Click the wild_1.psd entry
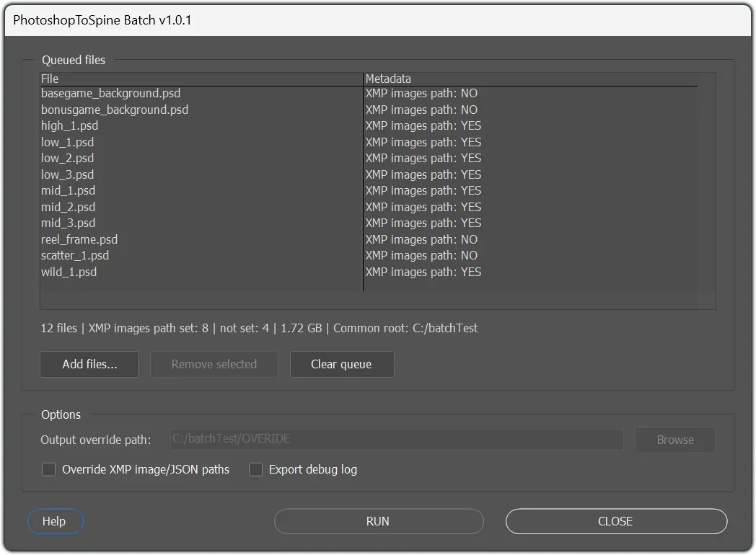 [x=69, y=272]
